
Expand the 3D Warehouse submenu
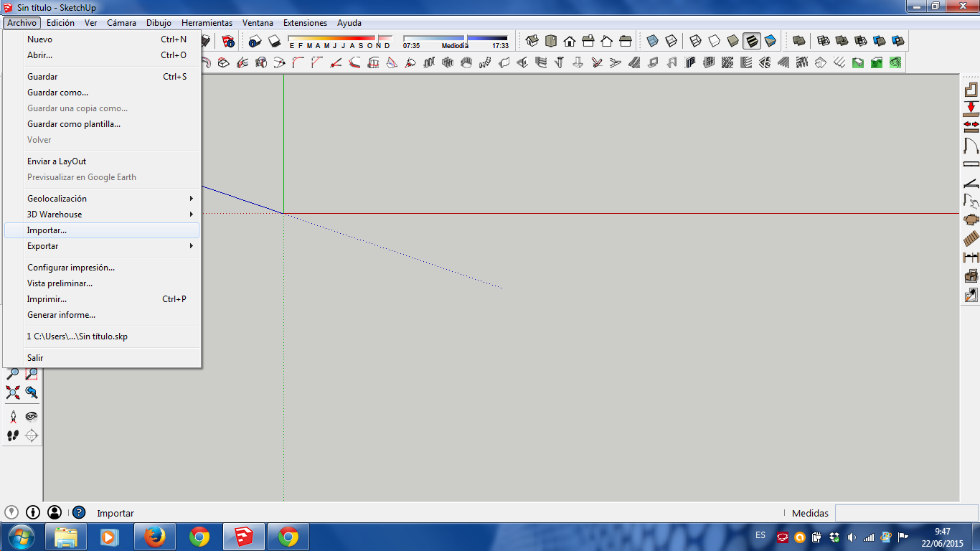102,215
